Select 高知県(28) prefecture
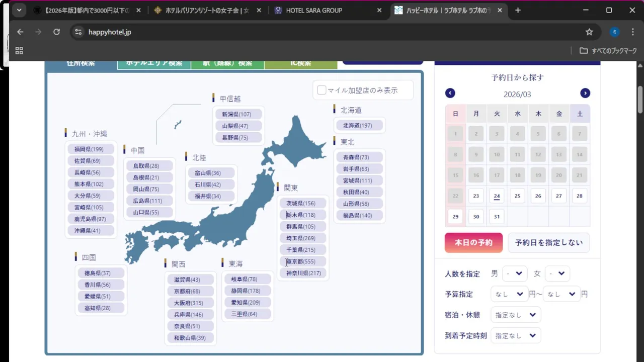 point(101,308)
